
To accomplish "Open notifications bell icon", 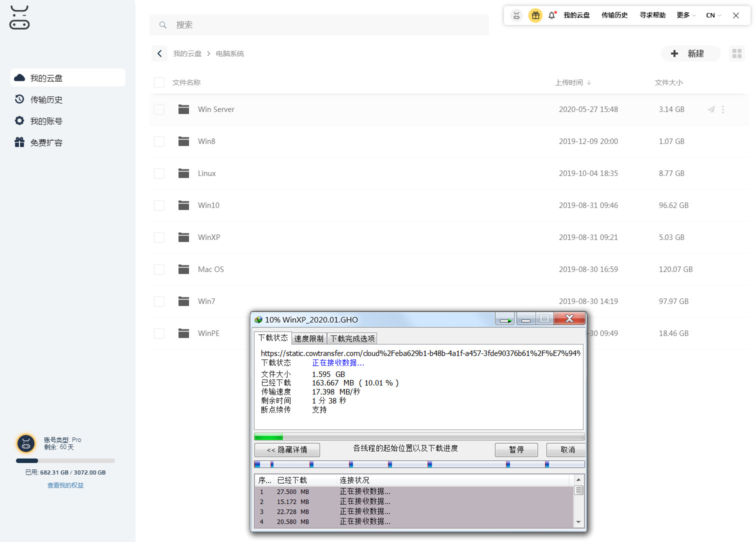I will click(552, 15).
